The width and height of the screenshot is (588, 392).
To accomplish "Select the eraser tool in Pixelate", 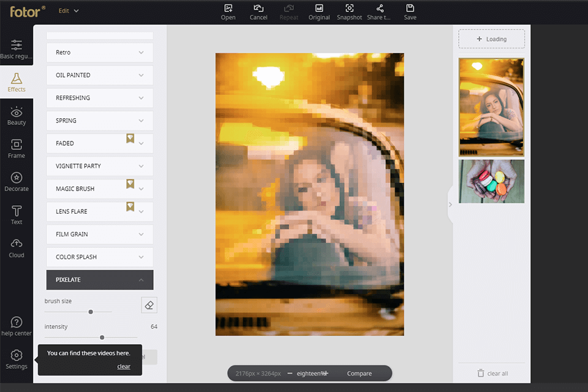I will [149, 305].
